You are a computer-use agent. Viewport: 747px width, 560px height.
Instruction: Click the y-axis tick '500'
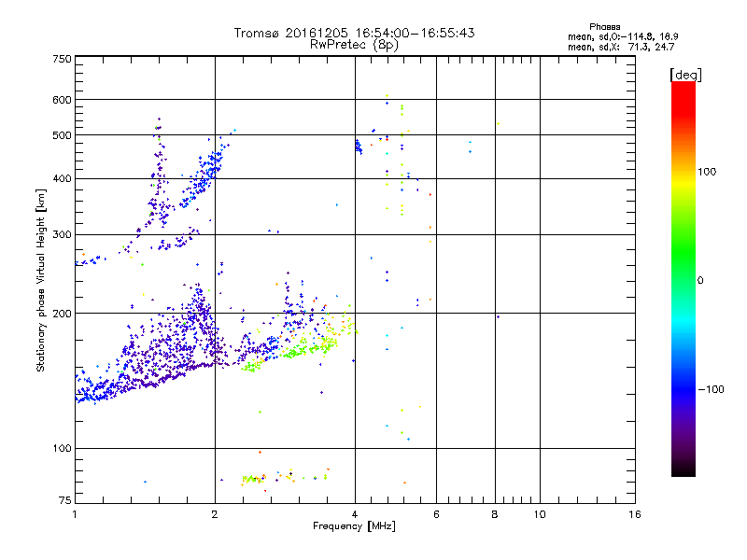click(x=62, y=135)
